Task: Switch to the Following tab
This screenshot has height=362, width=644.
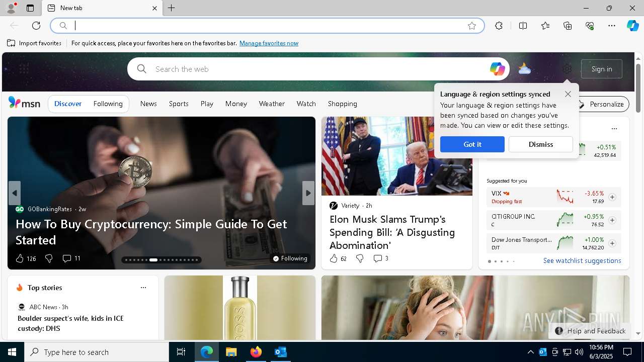Action: pos(108,104)
